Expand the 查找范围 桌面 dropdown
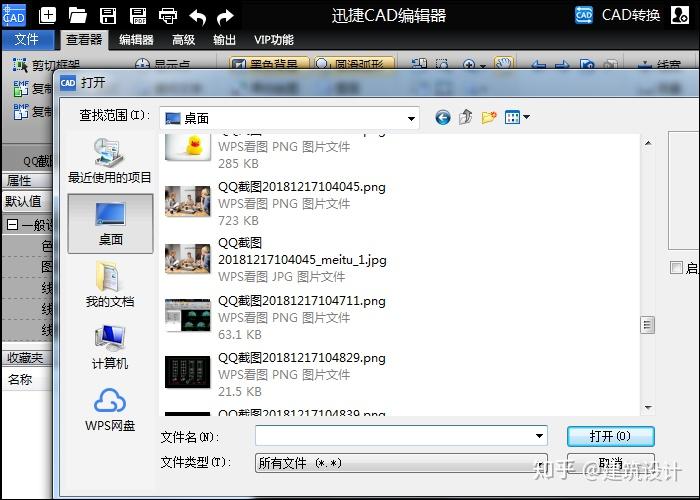This screenshot has width=700, height=500. click(x=411, y=118)
